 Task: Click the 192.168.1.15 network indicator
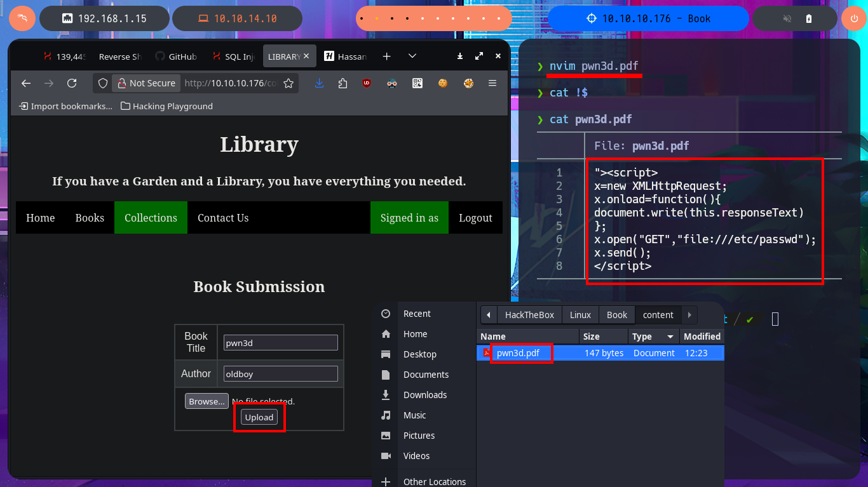point(104,18)
